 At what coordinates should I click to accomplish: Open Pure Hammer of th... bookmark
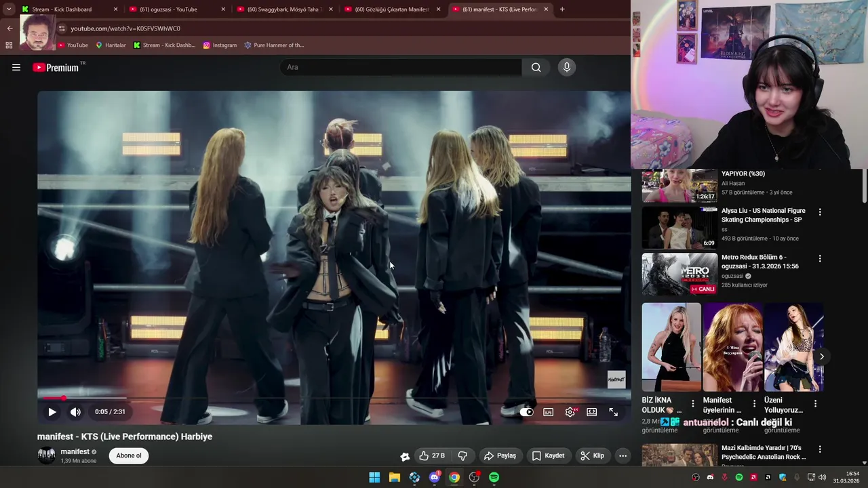click(274, 45)
